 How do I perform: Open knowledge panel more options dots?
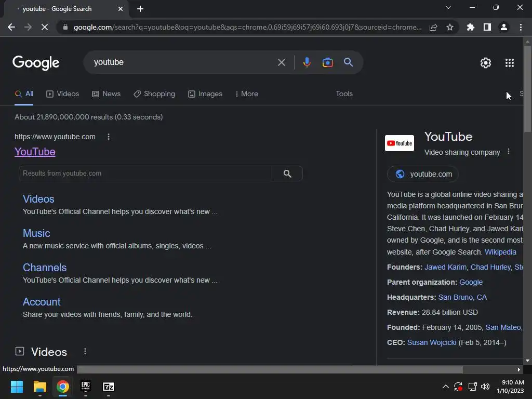[x=508, y=151]
